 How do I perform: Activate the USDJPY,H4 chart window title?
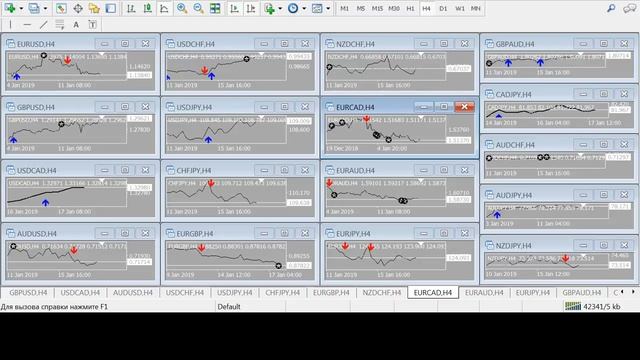pos(194,107)
